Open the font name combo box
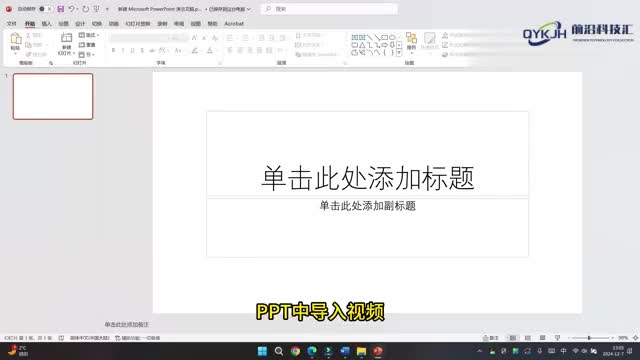 pyautogui.click(x=139, y=38)
